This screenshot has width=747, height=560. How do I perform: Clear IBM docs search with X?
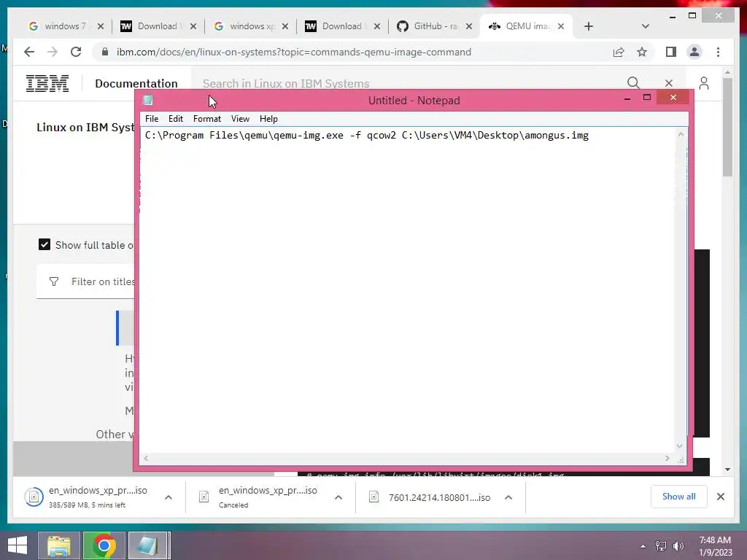coord(669,83)
